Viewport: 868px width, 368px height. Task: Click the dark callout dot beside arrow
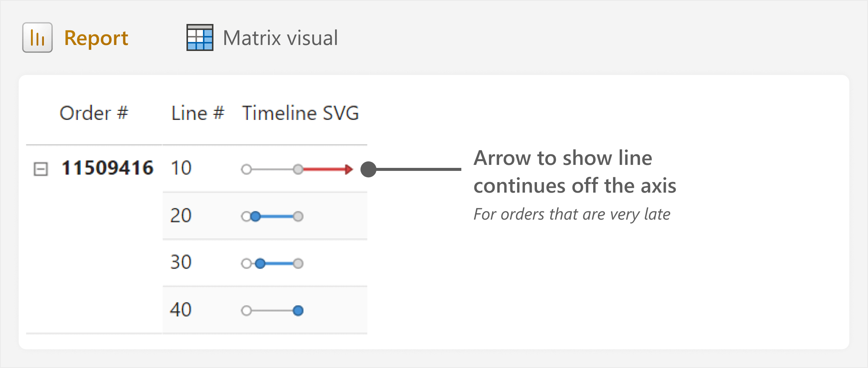[x=368, y=169]
